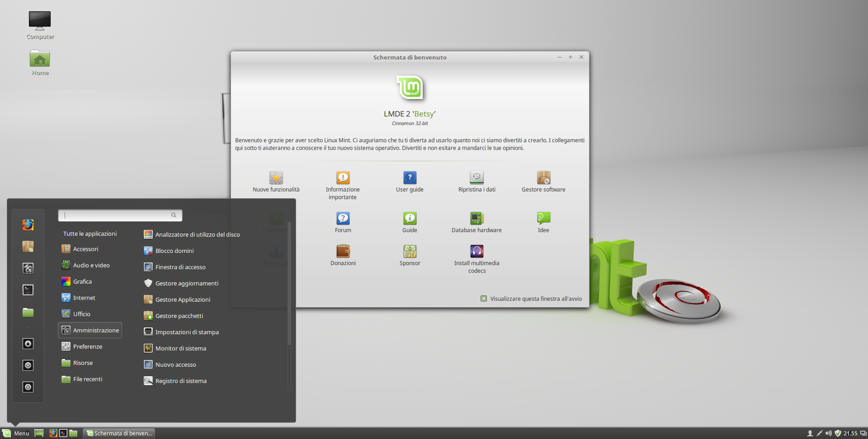The height and width of the screenshot is (439, 868).
Task: Select Internet category
Action: [90, 298]
